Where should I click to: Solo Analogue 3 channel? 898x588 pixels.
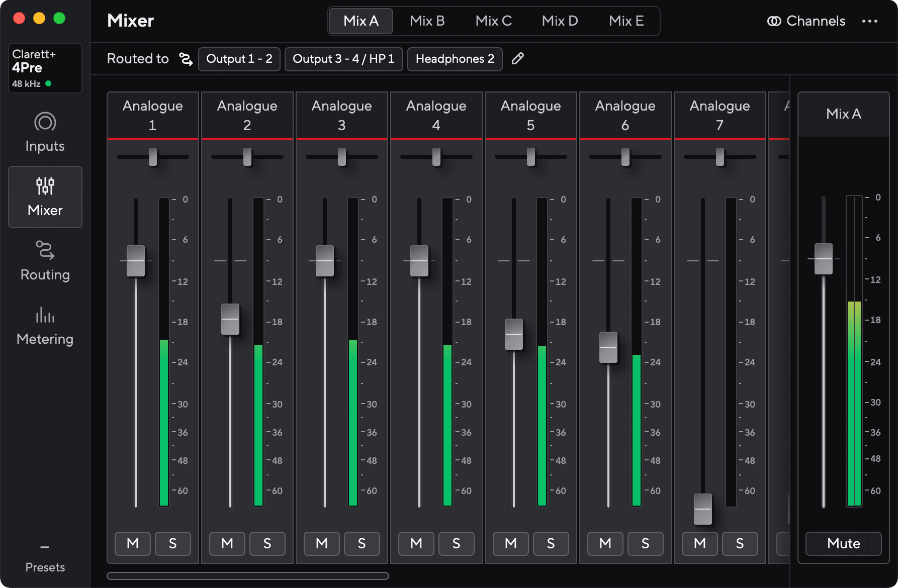362,543
